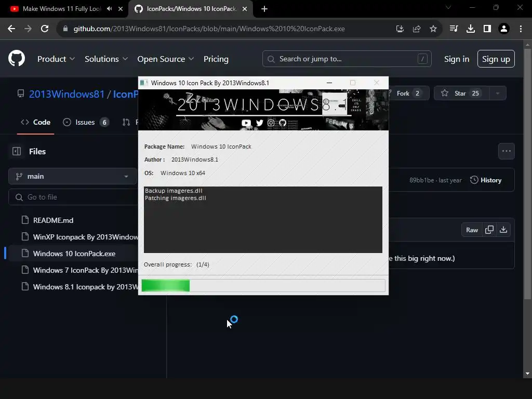Open the browser profile avatar
532x399 pixels.
point(504,29)
